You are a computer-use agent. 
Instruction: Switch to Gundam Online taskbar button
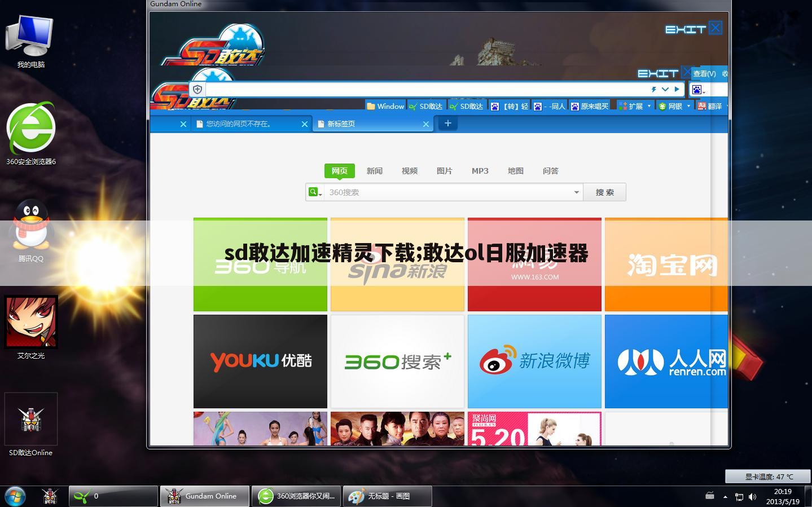(205, 496)
